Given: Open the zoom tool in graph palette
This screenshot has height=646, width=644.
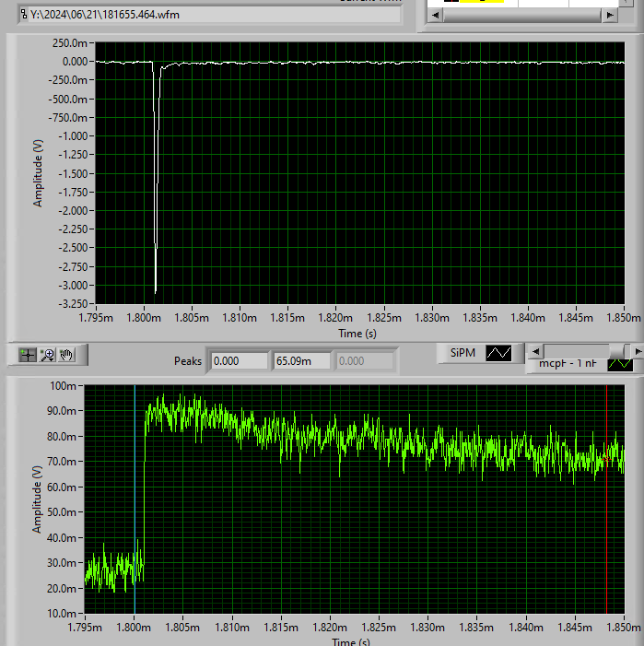Looking at the screenshot, I should coord(48,355).
